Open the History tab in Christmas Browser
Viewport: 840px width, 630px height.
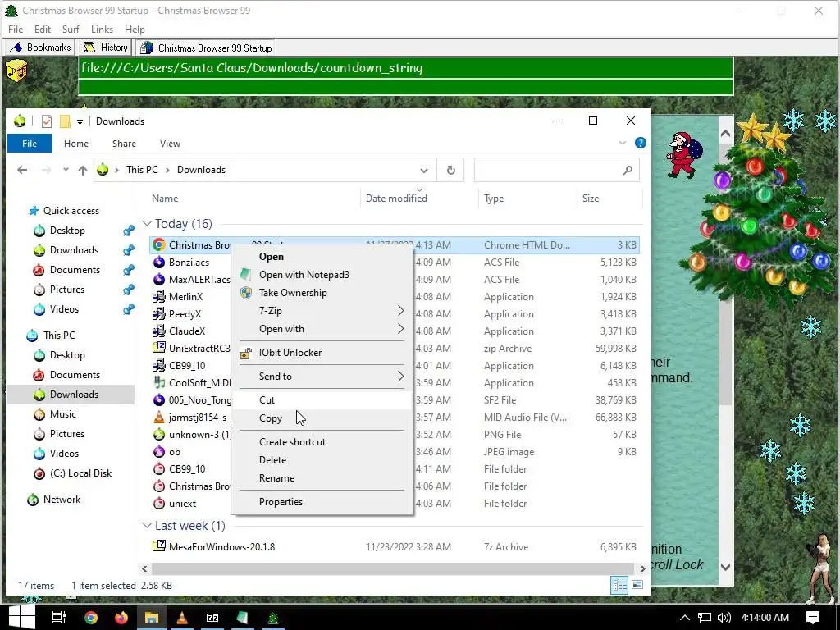tap(105, 48)
